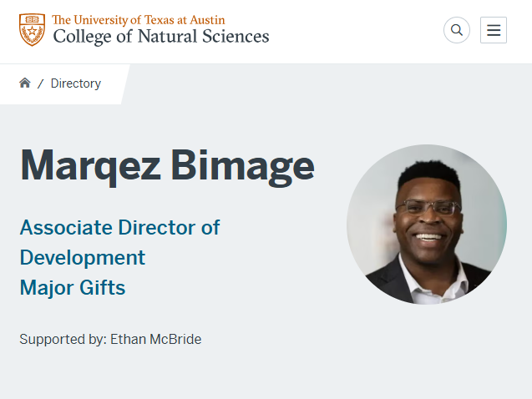Viewport: 532px width, 399px height.
Task: Select the 'Associate Director of' title line
Action: (x=119, y=227)
